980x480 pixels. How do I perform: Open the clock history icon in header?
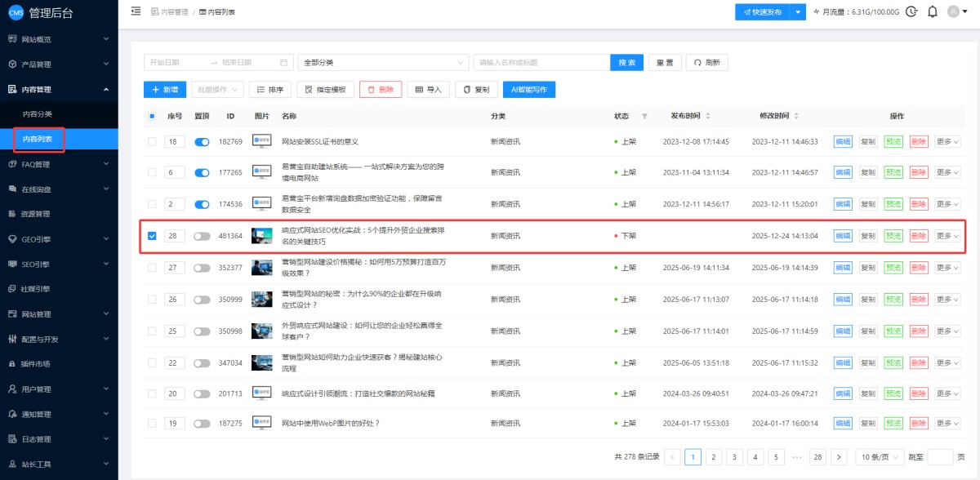(911, 11)
